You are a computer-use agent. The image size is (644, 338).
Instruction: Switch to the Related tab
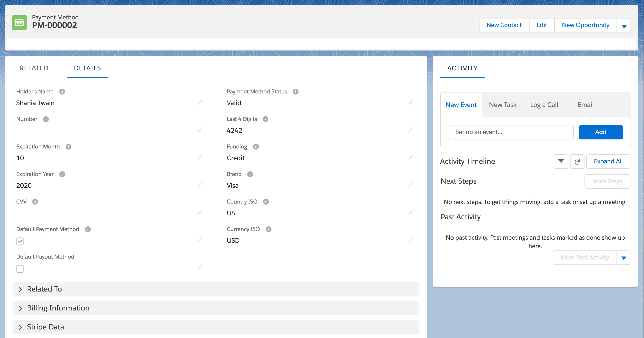[x=34, y=68]
